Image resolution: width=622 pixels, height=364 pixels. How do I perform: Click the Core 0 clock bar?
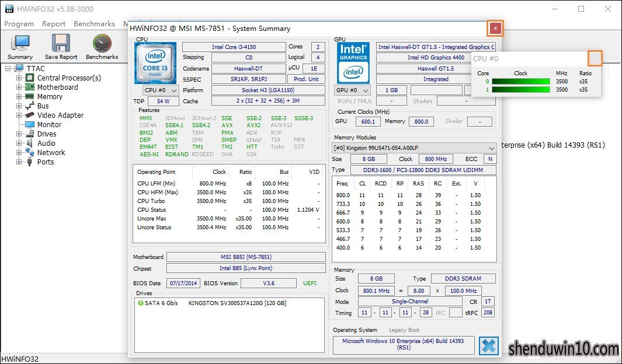521,82
